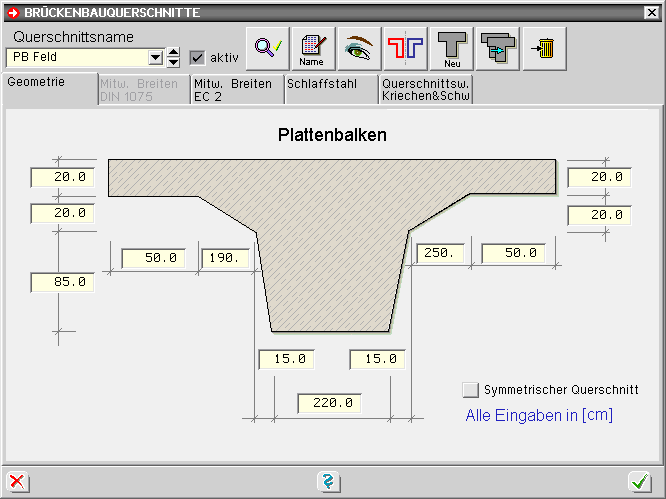Enable Symmetrischer Querschnitt checkbox

coord(471,390)
